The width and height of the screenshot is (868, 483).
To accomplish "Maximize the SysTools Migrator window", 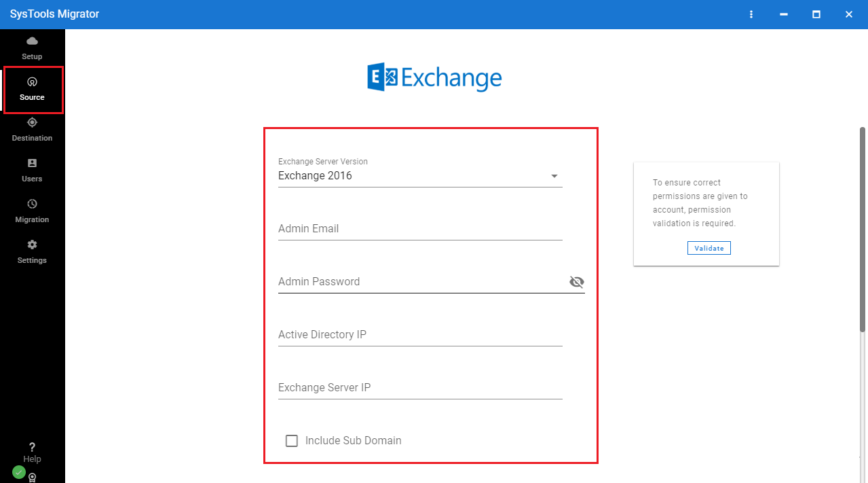I will (x=816, y=14).
